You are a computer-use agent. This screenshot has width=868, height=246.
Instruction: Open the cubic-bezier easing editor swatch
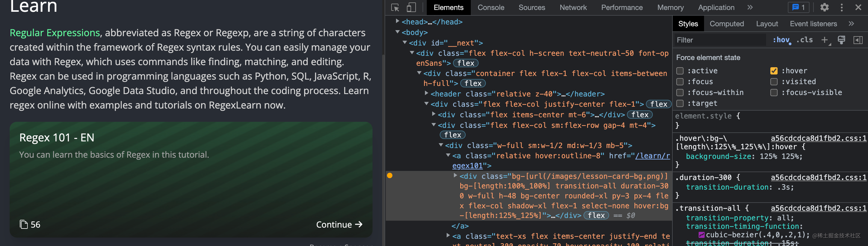click(x=702, y=235)
